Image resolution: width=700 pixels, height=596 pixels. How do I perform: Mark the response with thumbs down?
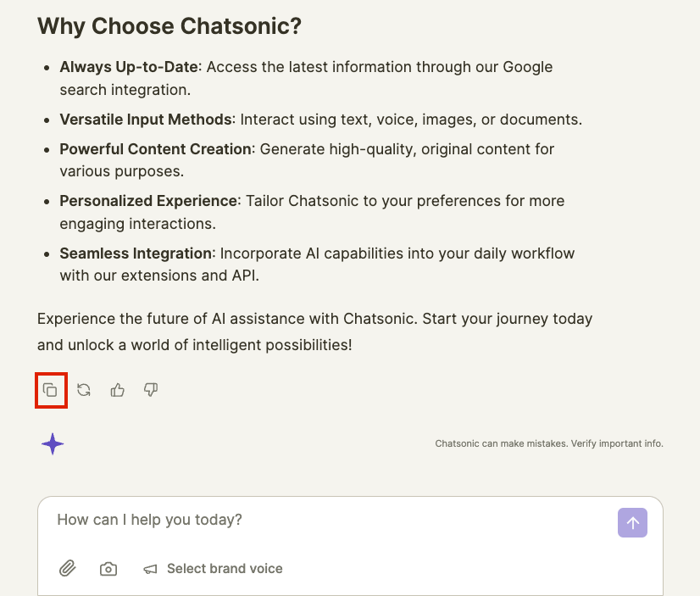pyautogui.click(x=151, y=390)
